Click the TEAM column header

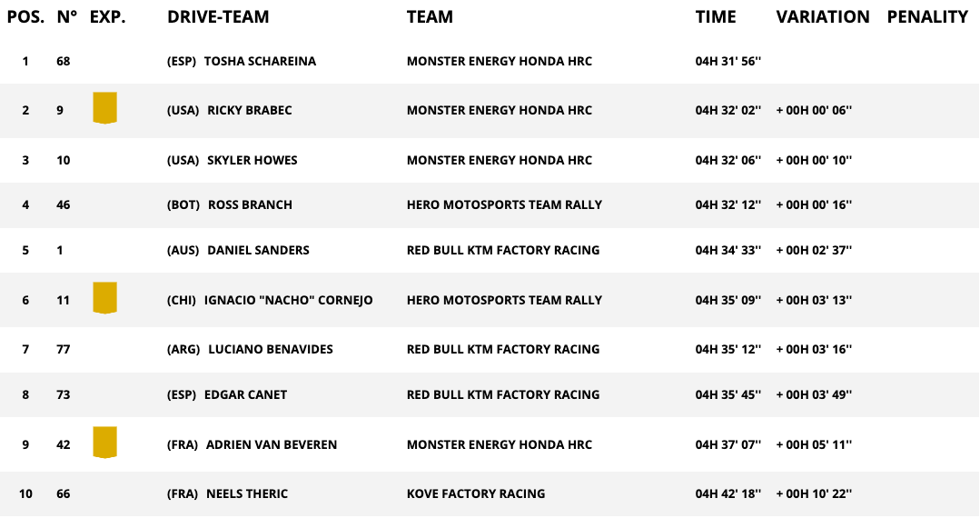tap(430, 16)
